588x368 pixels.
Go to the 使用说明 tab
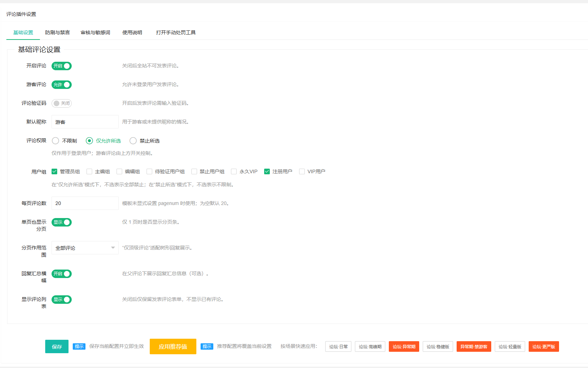[x=132, y=32]
